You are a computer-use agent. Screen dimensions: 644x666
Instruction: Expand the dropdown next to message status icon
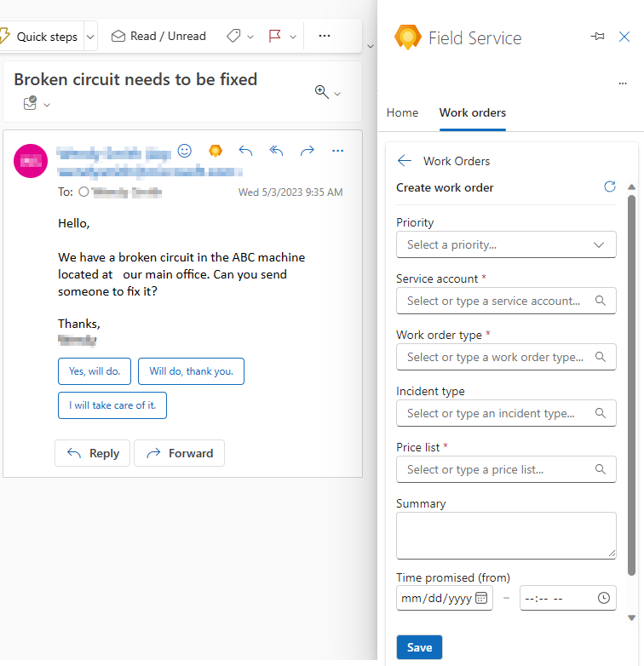[47, 105]
